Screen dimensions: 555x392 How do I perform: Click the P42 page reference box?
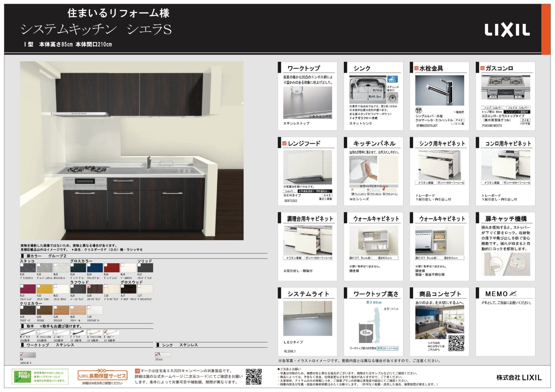point(459,120)
